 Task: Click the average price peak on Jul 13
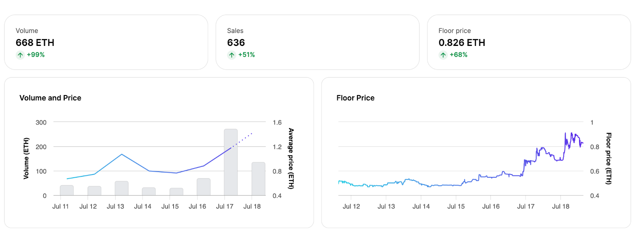(122, 154)
